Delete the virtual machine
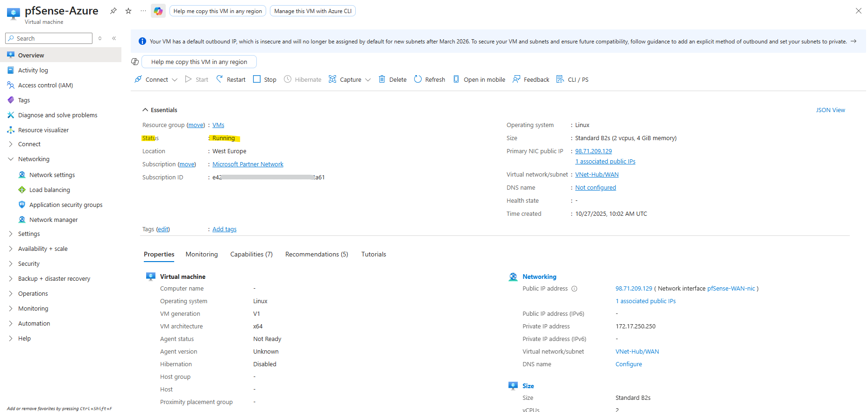 (392, 79)
